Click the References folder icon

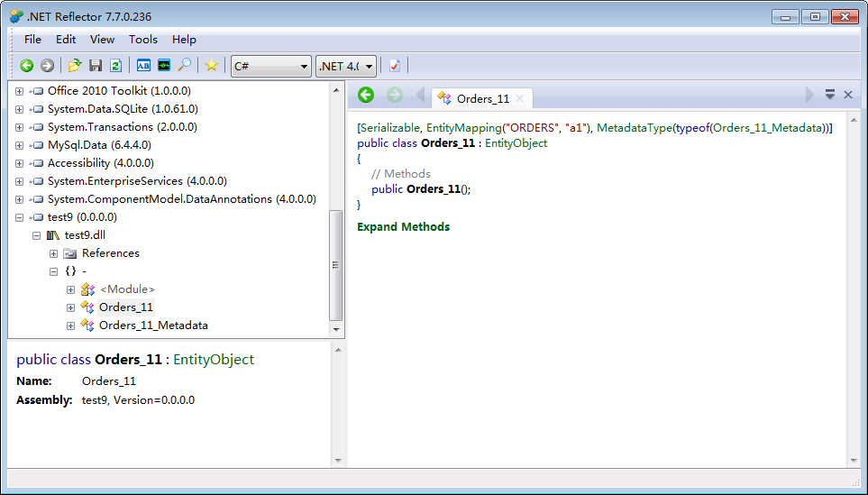70,253
